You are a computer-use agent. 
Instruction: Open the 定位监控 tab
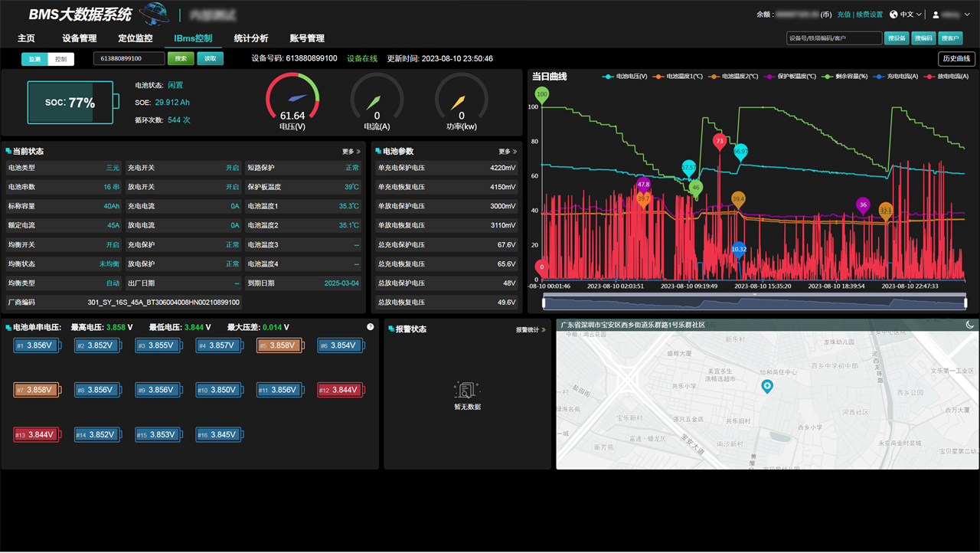pos(136,38)
